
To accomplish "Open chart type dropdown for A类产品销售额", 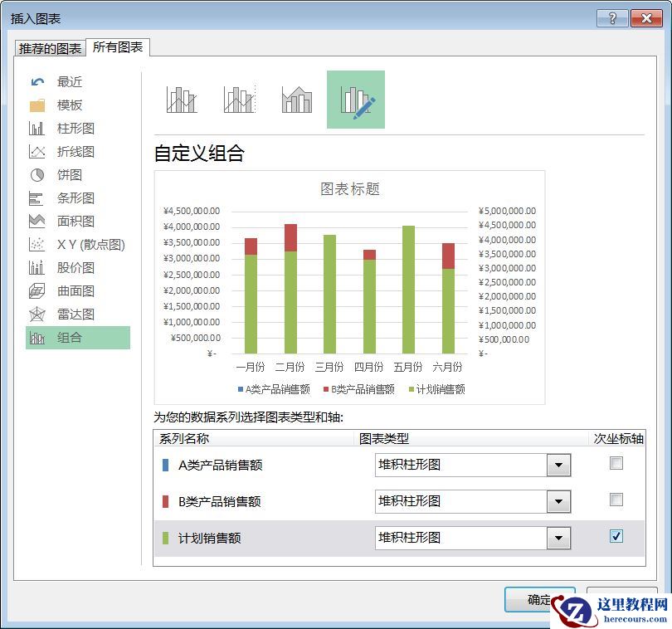I will pos(558,466).
